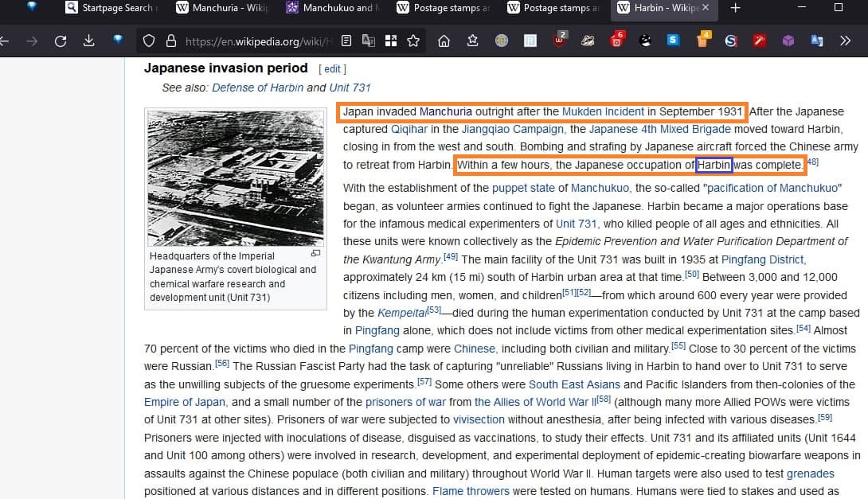Open the Mukden Incident link
Screen dimensions: 868x499
pos(603,111)
